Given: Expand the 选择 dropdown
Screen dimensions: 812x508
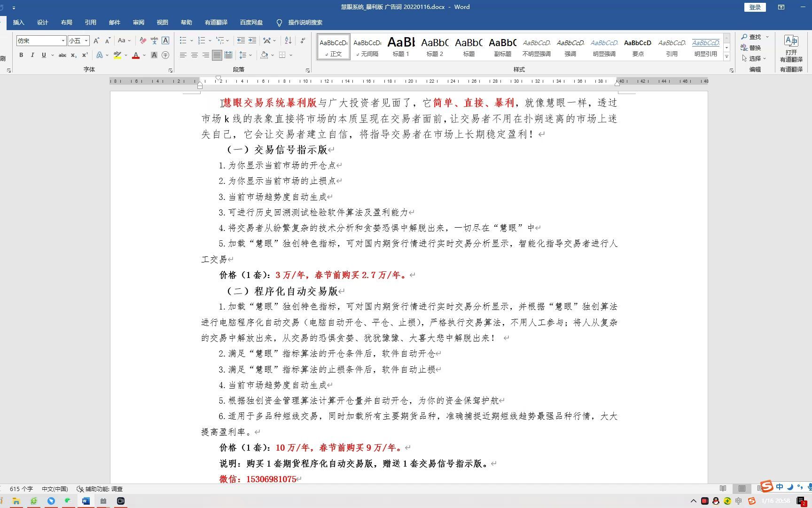Looking at the screenshot, I should coord(754,58).
